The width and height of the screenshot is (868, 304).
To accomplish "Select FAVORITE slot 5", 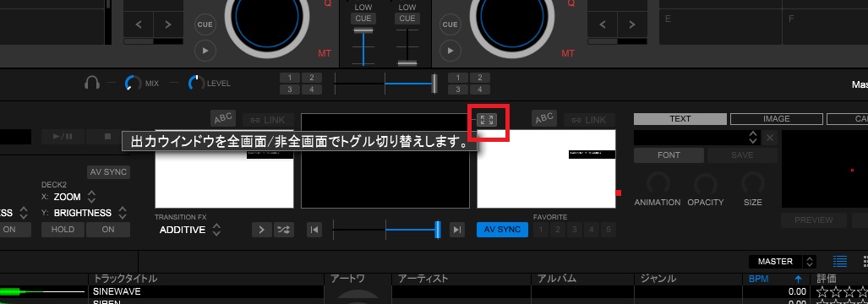I will [x=608, y=230].
